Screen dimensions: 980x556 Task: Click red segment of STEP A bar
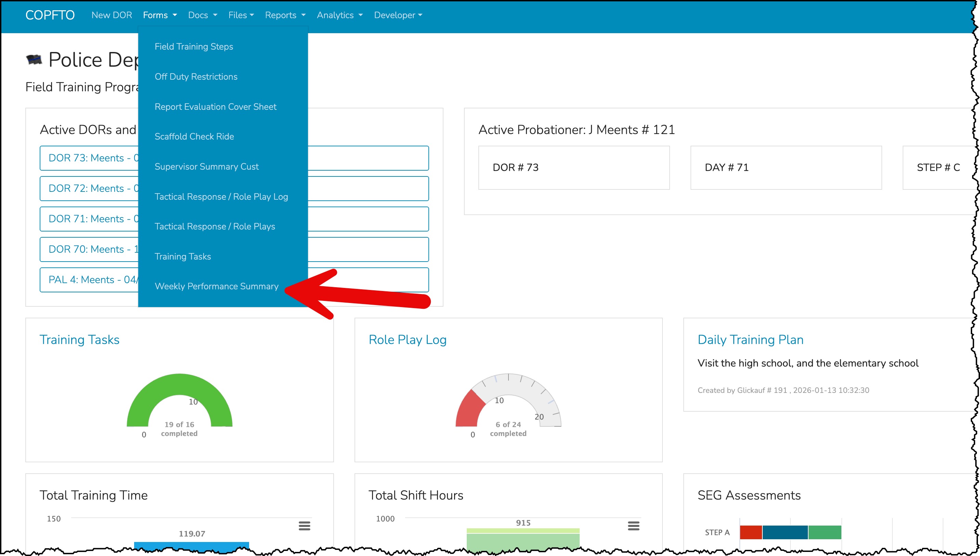(750, 532)
